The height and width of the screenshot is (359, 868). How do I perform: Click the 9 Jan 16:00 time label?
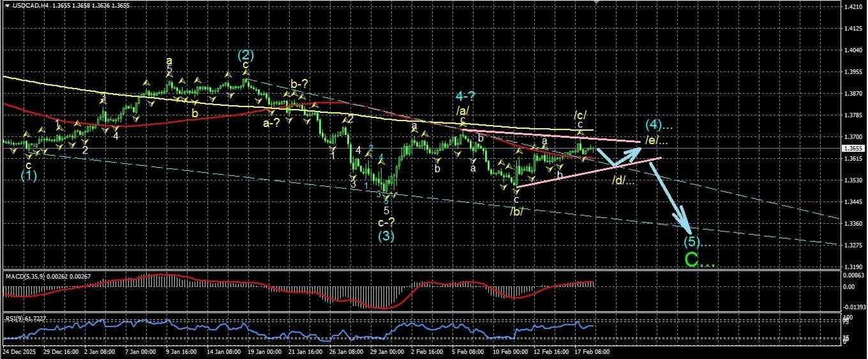[x=181, y=352]
